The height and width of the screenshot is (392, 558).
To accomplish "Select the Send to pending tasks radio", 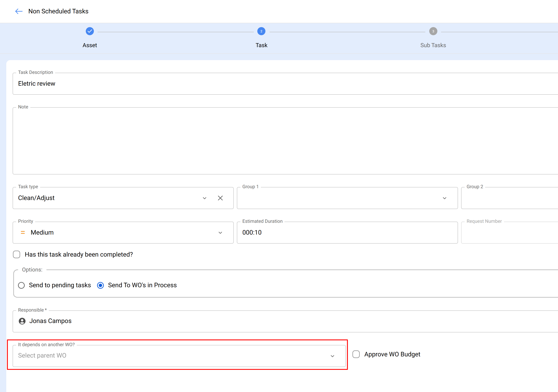I will (x=21, y=285).
